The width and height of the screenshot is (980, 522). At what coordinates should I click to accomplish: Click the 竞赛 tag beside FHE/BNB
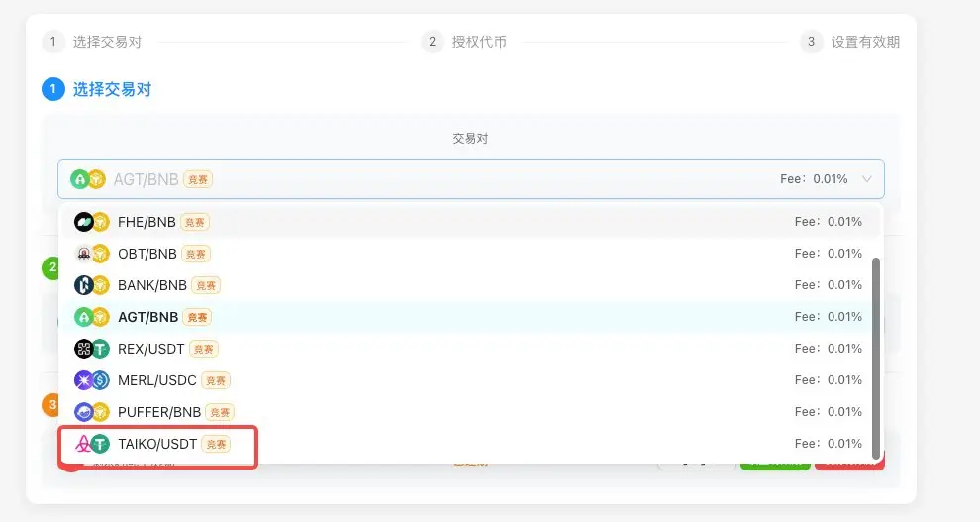[x=195, y=222]
